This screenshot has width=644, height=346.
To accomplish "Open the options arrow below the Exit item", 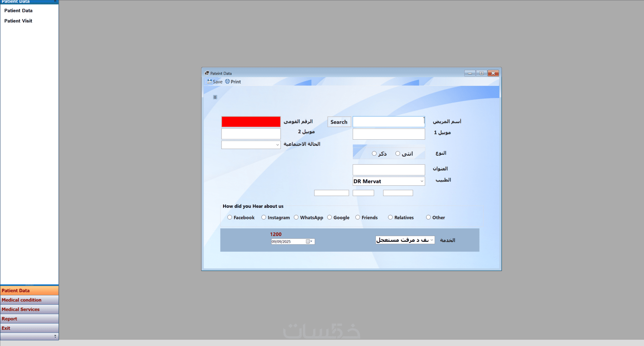I will click(55, 336).
